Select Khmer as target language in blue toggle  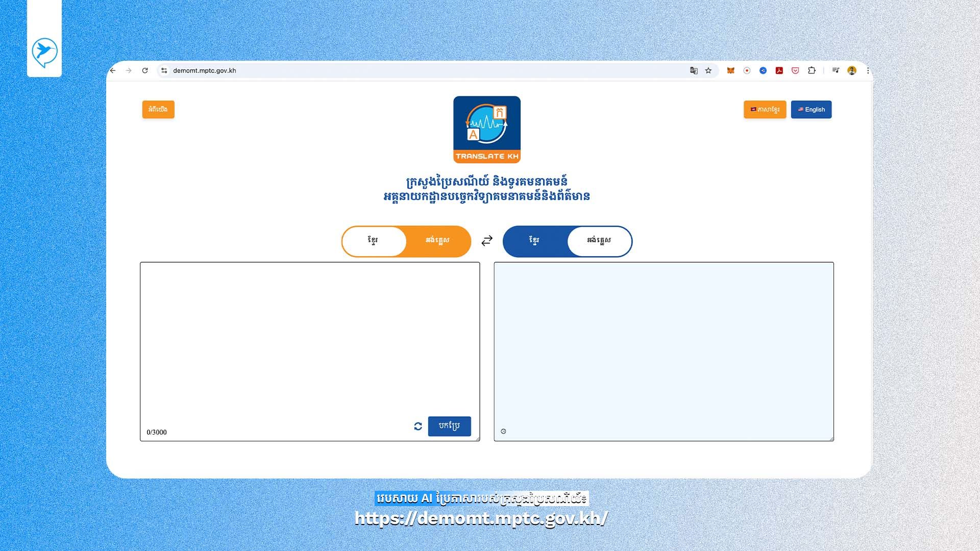pos(534,241)
